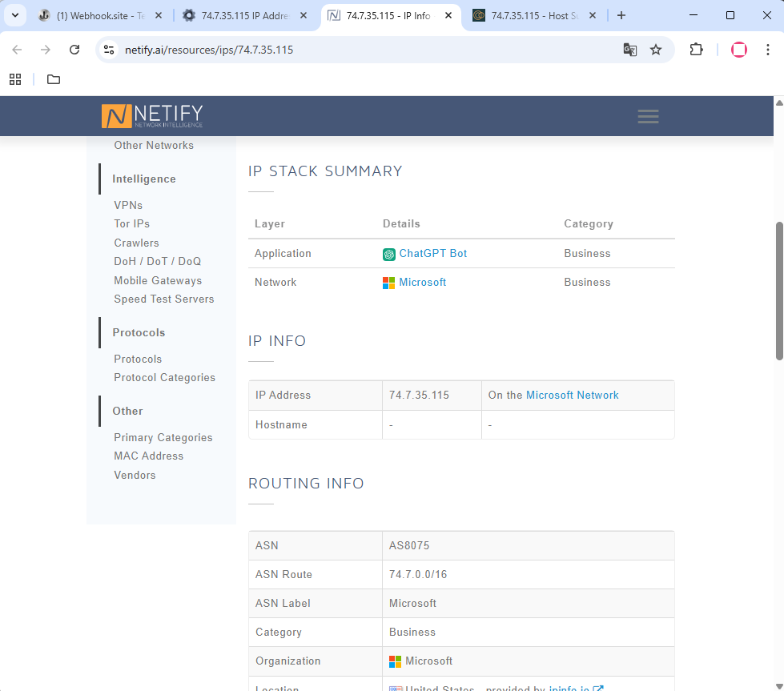The height and width of the screenshot is (691, 784).
Task: Minimize the browser window
Action: coord(694,15)
